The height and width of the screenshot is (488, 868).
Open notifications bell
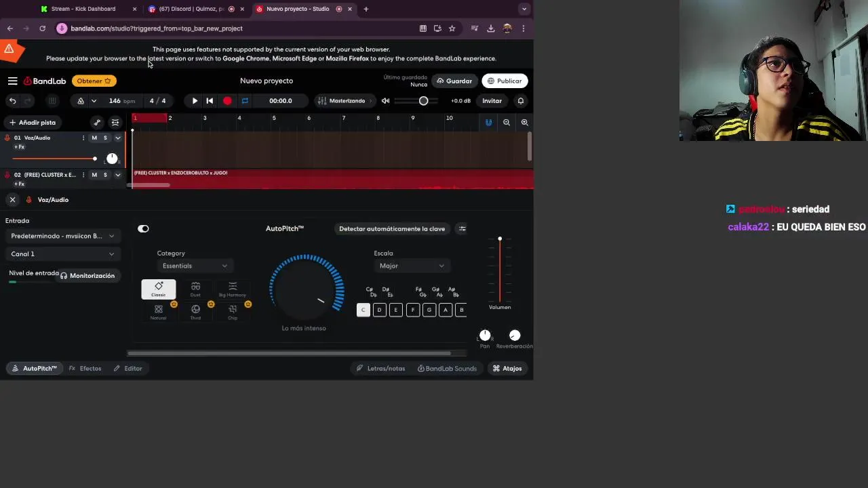pyautogui.click(x=521, y=101)
